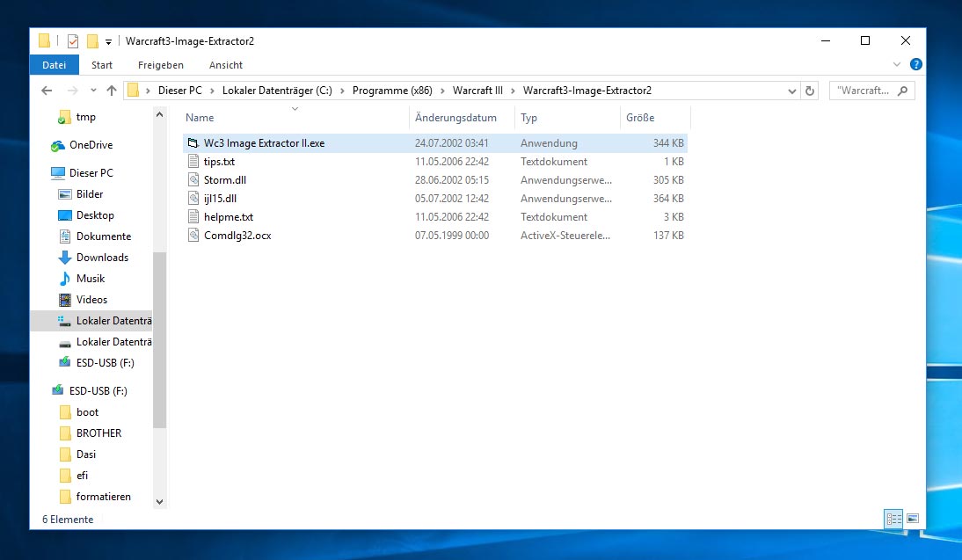Expand chevron after Warcraft III breadcrumb

(x=513, y=91)
